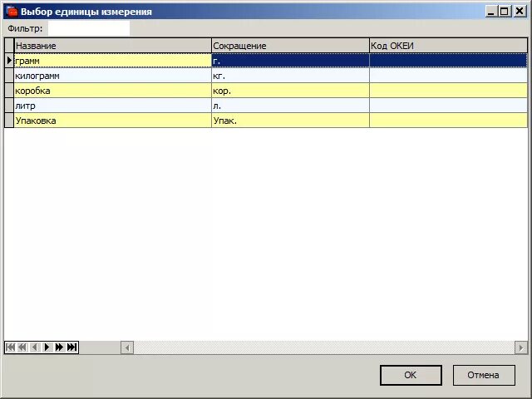Focus the Фильтр input field
This screenshot has width=532, height=399.
coord(89,28)
